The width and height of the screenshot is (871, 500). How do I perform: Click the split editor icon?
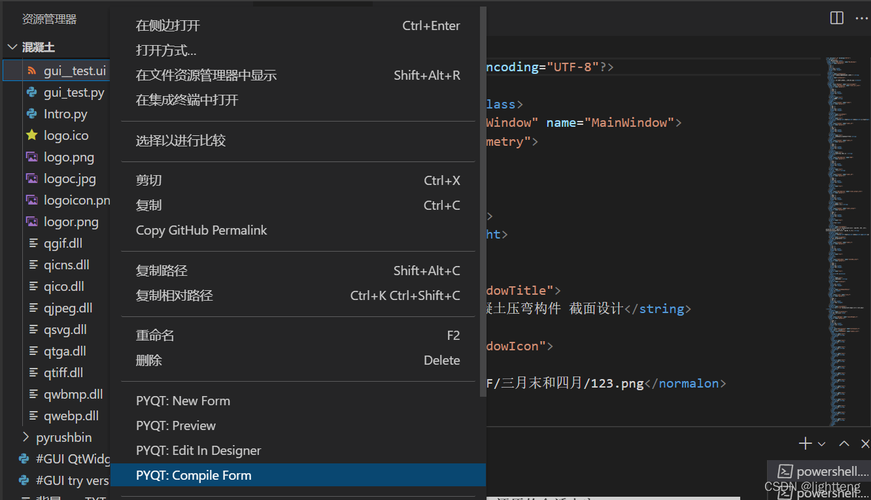pyautogui.click(x=837, y=18)
